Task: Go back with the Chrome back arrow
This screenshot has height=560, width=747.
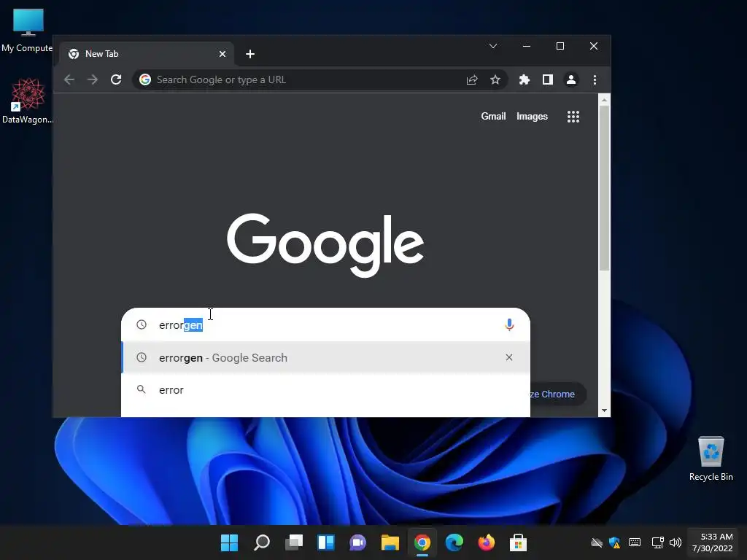Action: pos(69,79)
